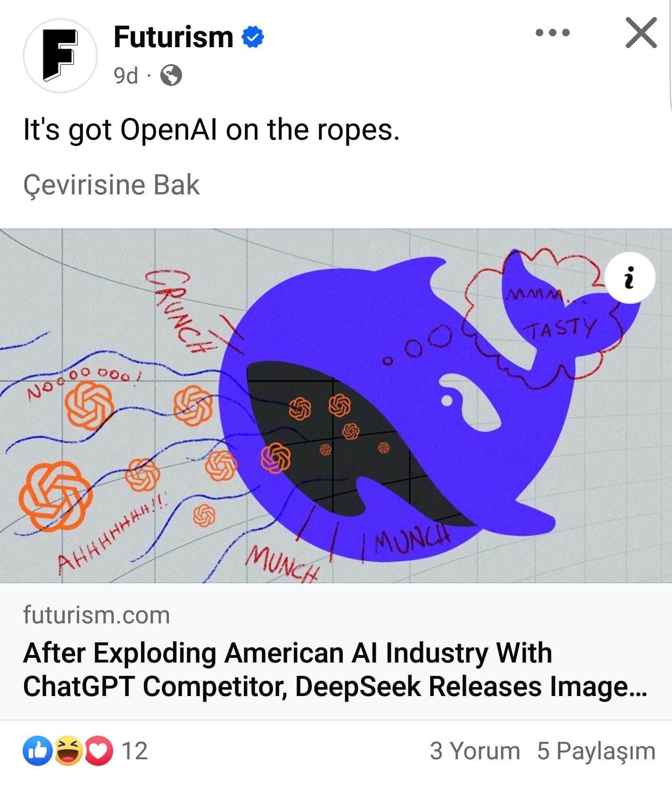The width and height of the screenshot is (672, 789).
Task: Tap the laughing Haha reaction icon
Action: 68,750
